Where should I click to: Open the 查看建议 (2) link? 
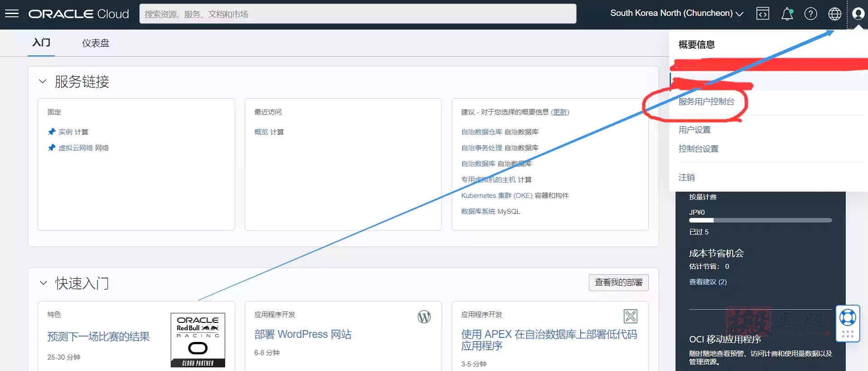point(708,282)
